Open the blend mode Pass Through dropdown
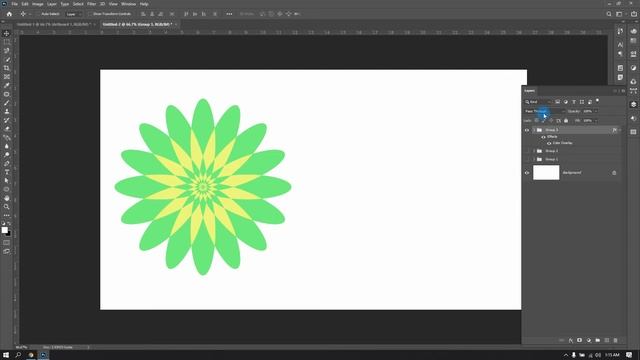The width and height of the screenshot is (640, 360). click(545, 111)
